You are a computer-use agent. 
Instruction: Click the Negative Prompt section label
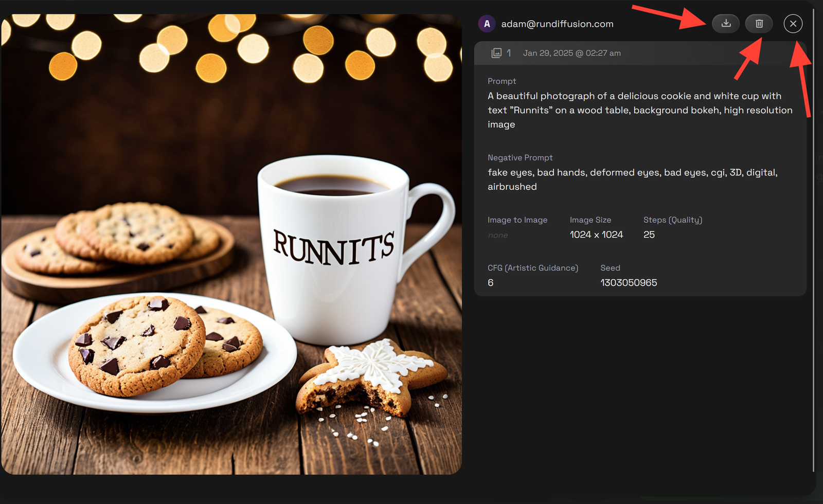point(520,157)
